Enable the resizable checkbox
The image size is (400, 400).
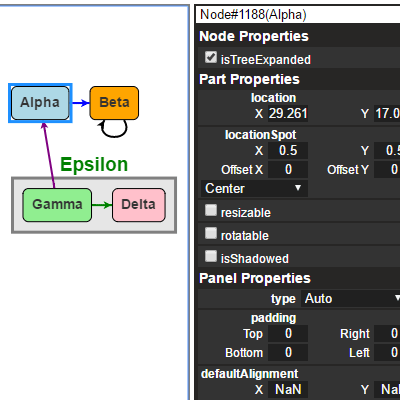click(211, 210)
